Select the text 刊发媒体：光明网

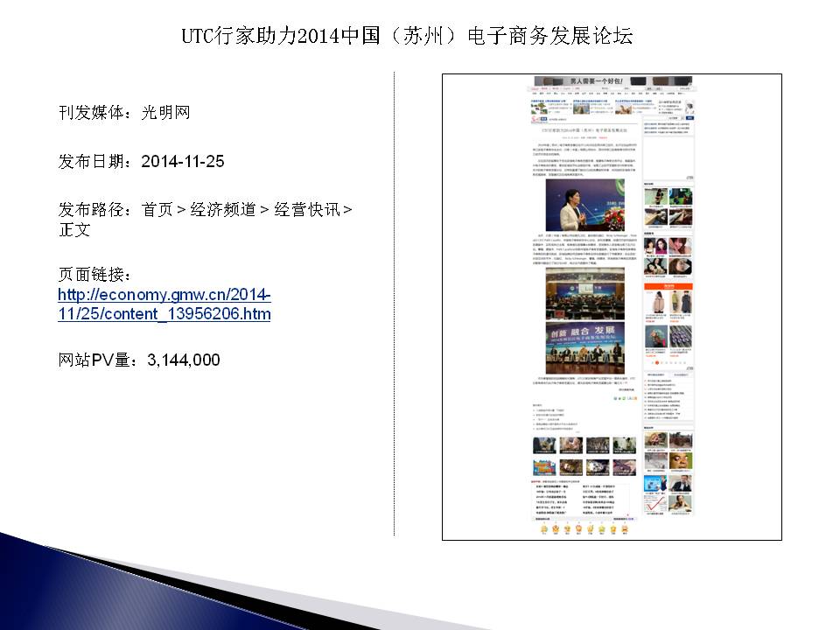click(124, 113)
